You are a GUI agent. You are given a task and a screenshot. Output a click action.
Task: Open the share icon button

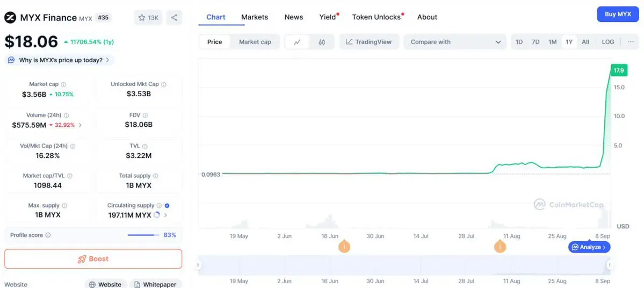tap(174, 18)
